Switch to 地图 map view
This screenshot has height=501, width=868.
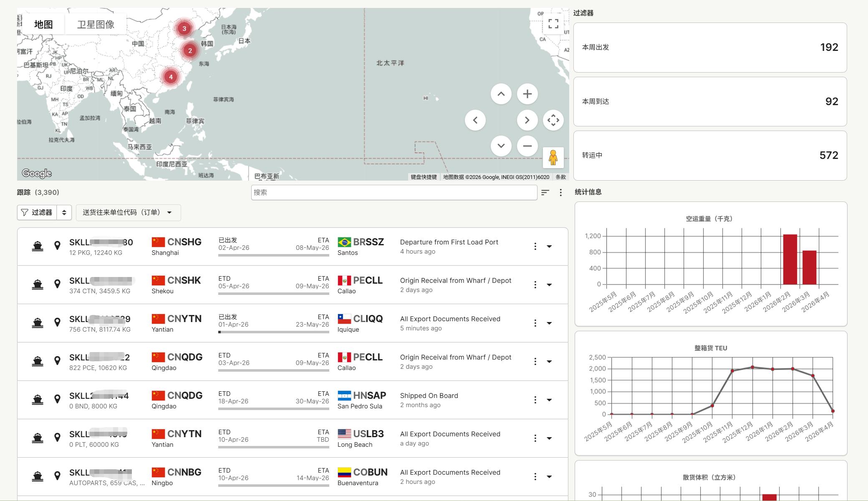[43, 25]
